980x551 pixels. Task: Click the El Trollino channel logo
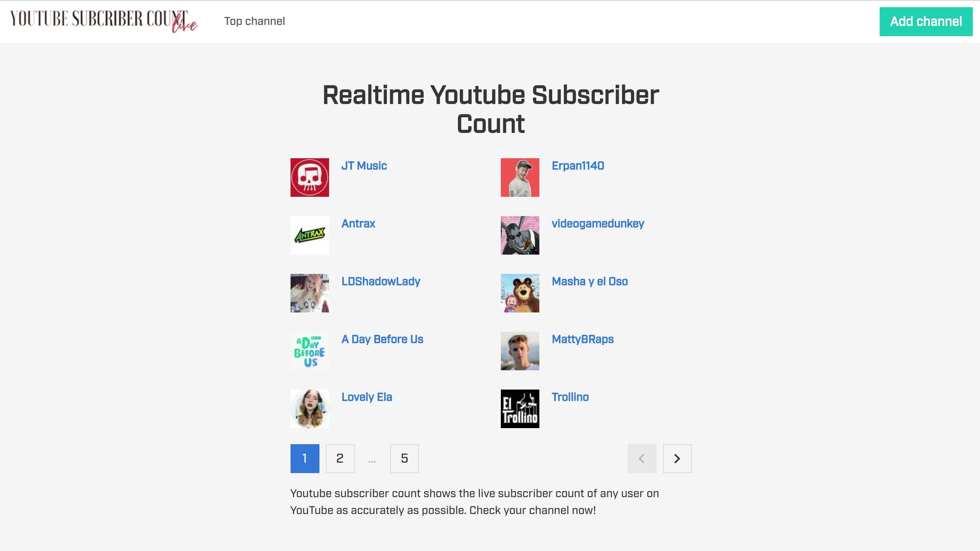pos(520,408)
